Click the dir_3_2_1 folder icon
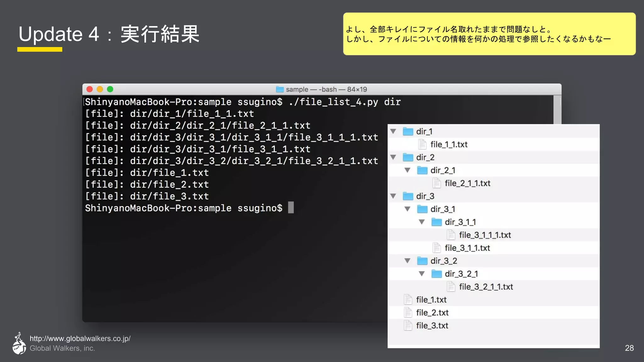Screen dimensions: 644x362 437,274
